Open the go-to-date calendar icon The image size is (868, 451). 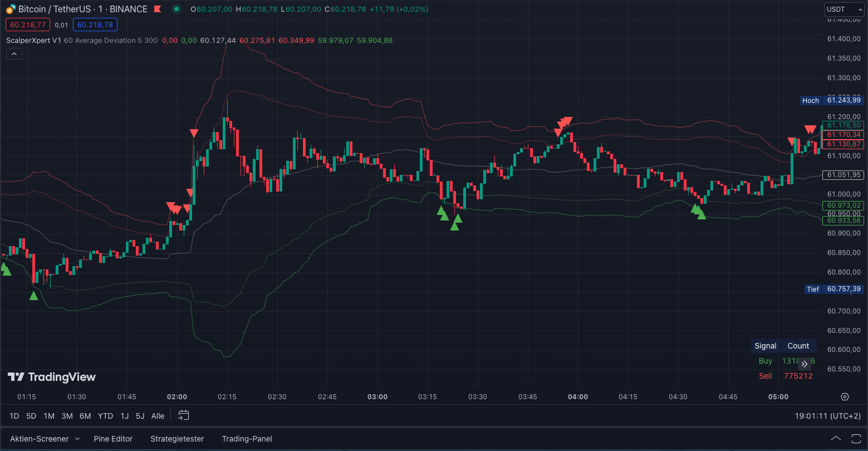pos(184,415)
